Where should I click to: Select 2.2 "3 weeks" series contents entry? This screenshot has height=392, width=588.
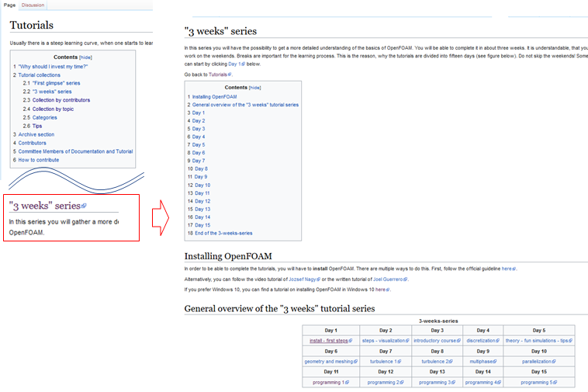tap(52, 92)
